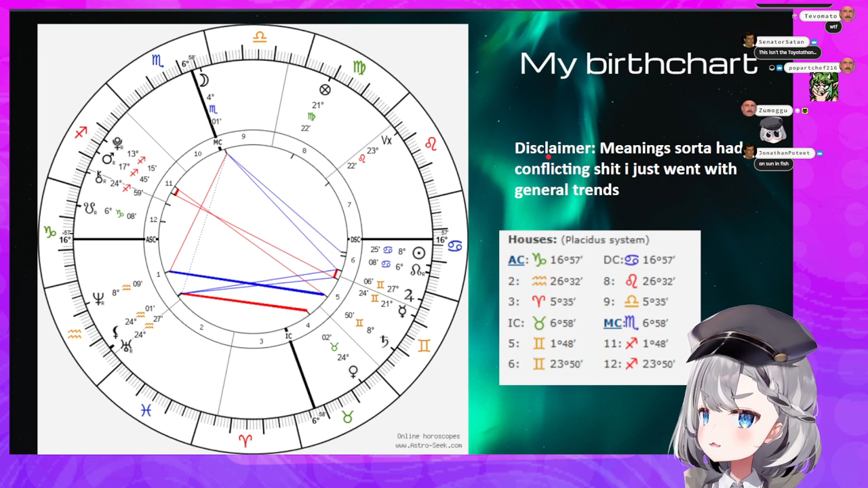
Task: Click Tevomato's avatar in the chat overlay
Action: pos(847,14)
